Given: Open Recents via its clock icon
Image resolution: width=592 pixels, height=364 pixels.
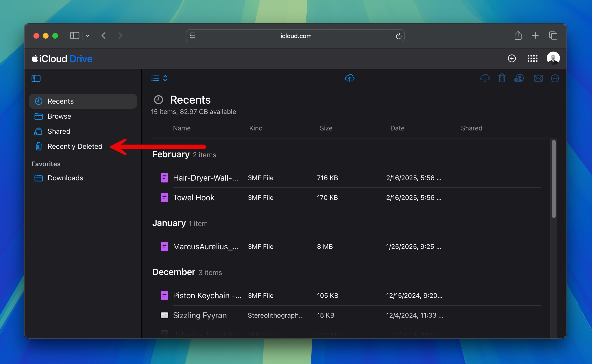Looking at the screenshot, I should [x=39, y=101].
